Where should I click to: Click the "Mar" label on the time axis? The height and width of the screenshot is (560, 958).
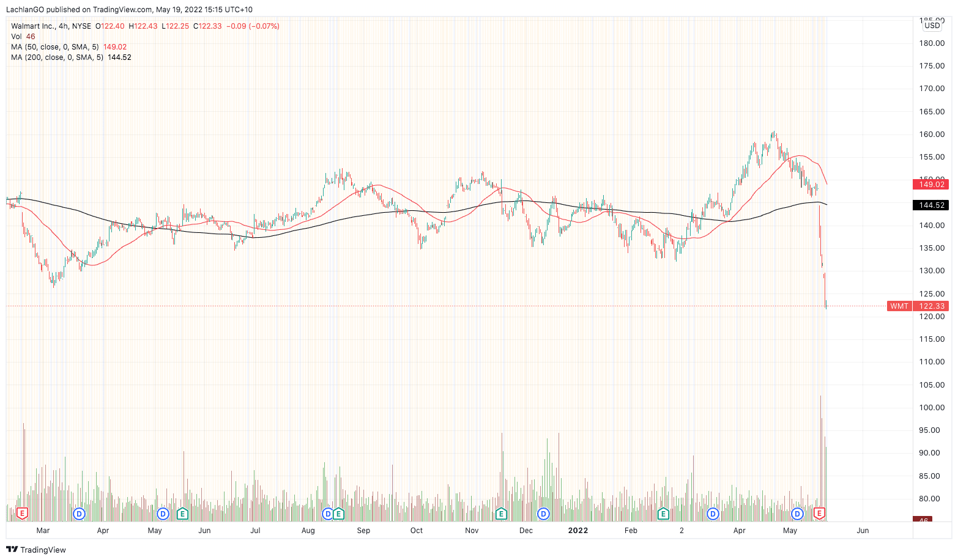point(43,531)
